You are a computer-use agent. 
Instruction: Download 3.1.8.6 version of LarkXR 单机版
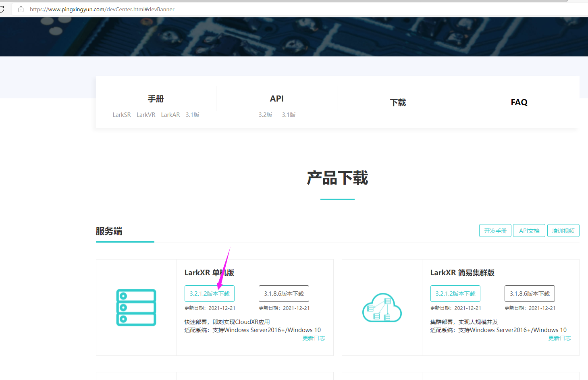coord(284,293)
